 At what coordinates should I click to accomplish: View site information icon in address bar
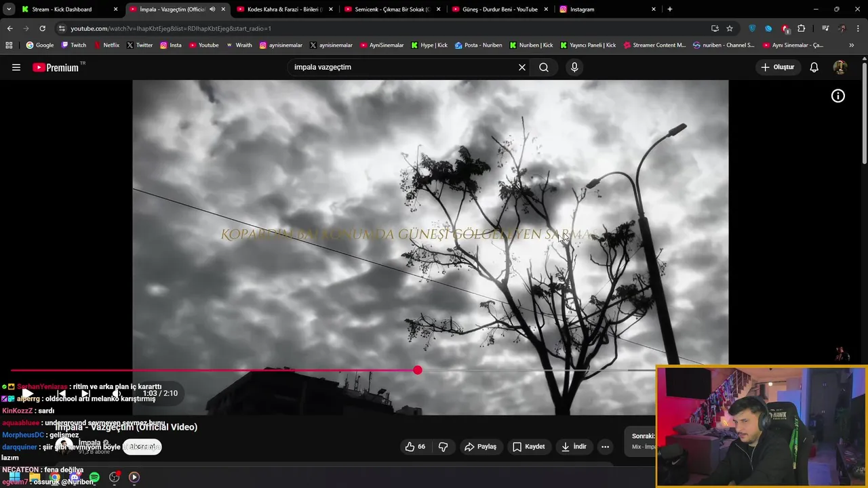coord(62,28)
